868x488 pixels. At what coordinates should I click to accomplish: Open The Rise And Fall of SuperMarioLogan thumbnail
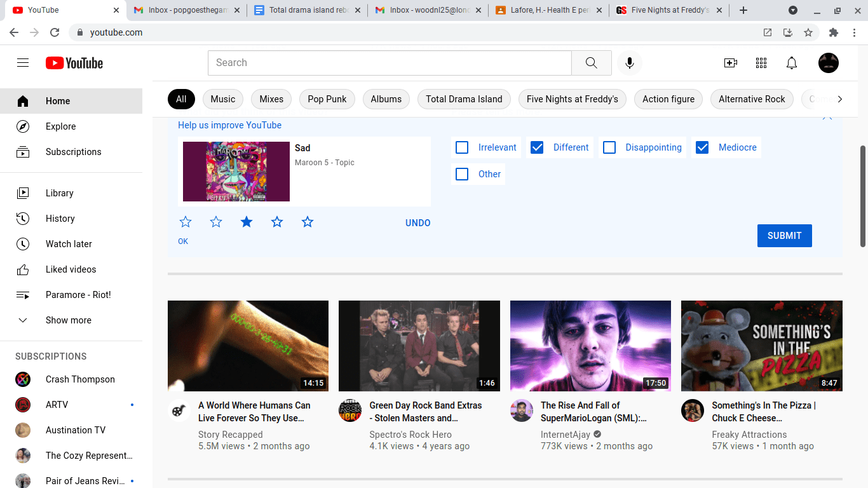[590, 346]
